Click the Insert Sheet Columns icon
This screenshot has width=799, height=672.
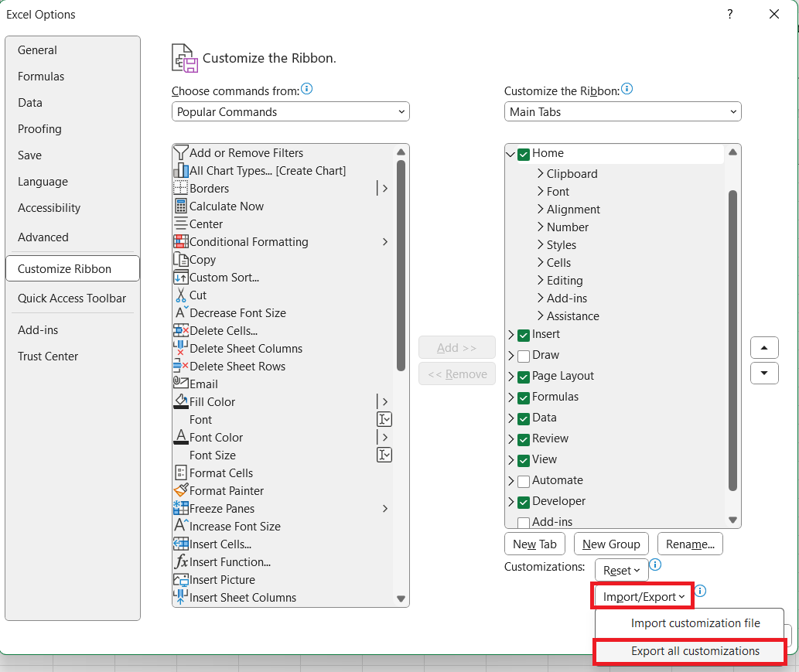(181, 596)
